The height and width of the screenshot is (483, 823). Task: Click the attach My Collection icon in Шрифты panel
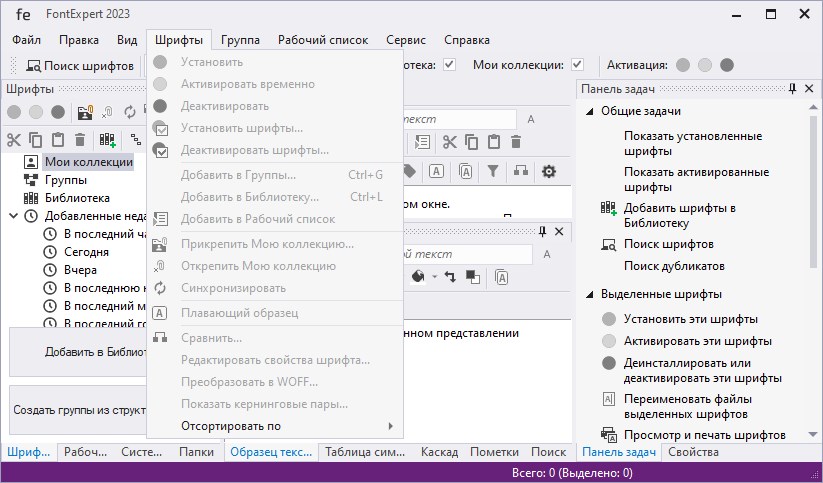pyautogui.click(x=85, y=112)
